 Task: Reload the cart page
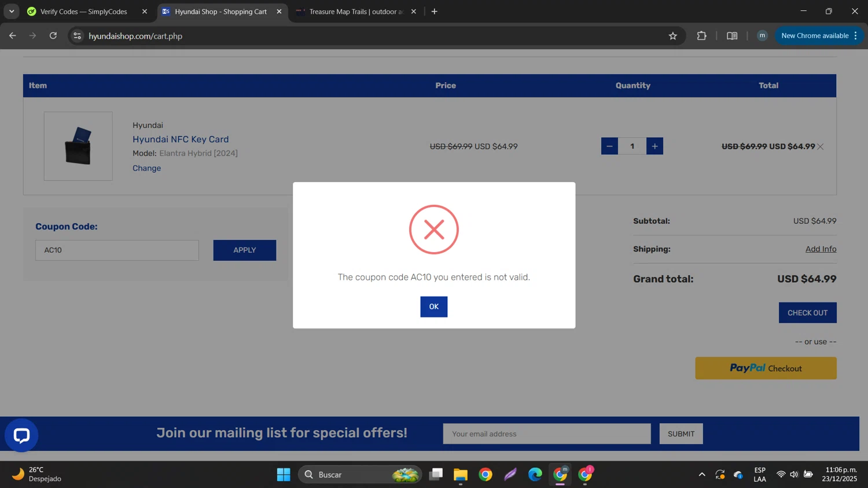(x=53, y=36)
